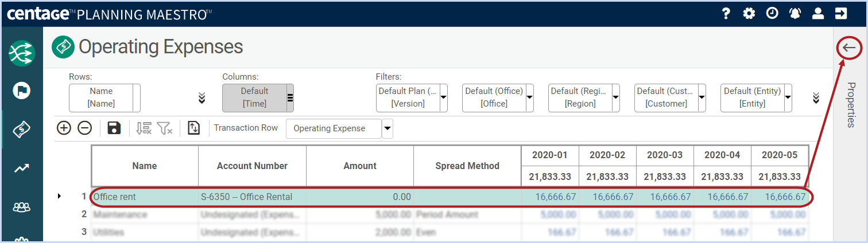Select the Office rent name cell

coord(145,197)
